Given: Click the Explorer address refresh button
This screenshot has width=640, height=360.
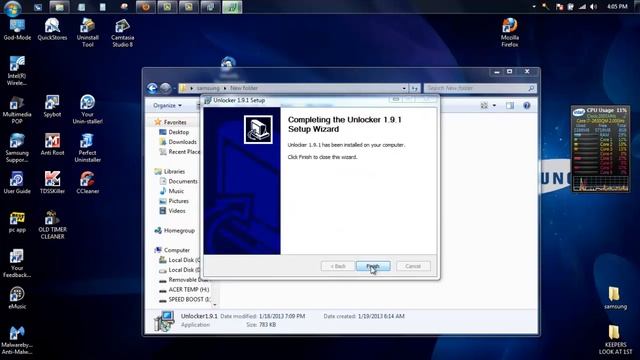Looking at the screenshot, I should click(414, 88).
